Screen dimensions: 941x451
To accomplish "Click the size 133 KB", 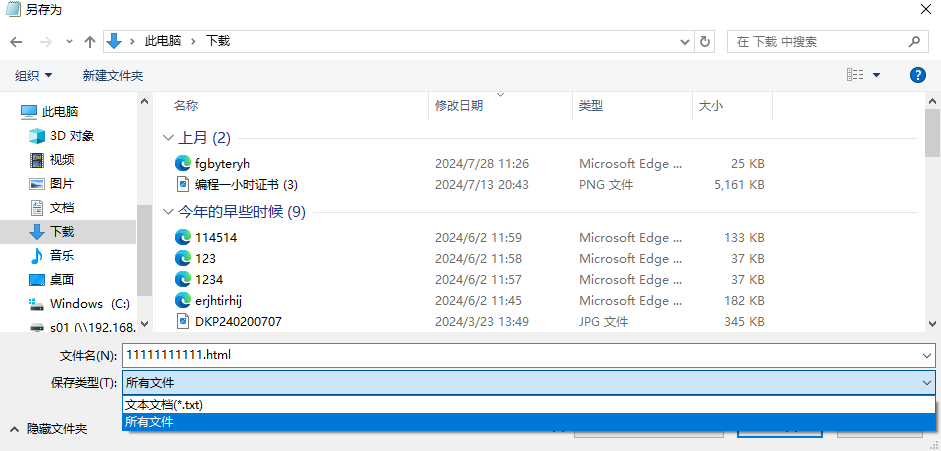I will (x=744, y=237).
